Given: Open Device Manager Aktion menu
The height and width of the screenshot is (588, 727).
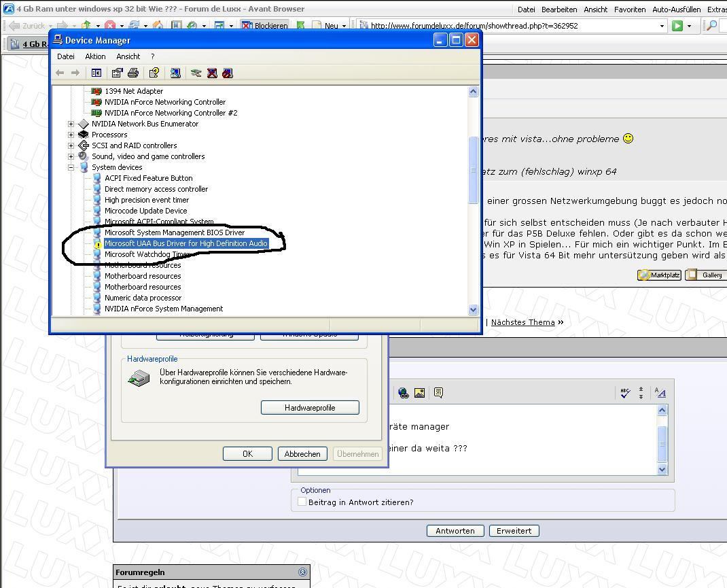Looking at the screenshot, I should pyautogui.click(x=96, y=56).
